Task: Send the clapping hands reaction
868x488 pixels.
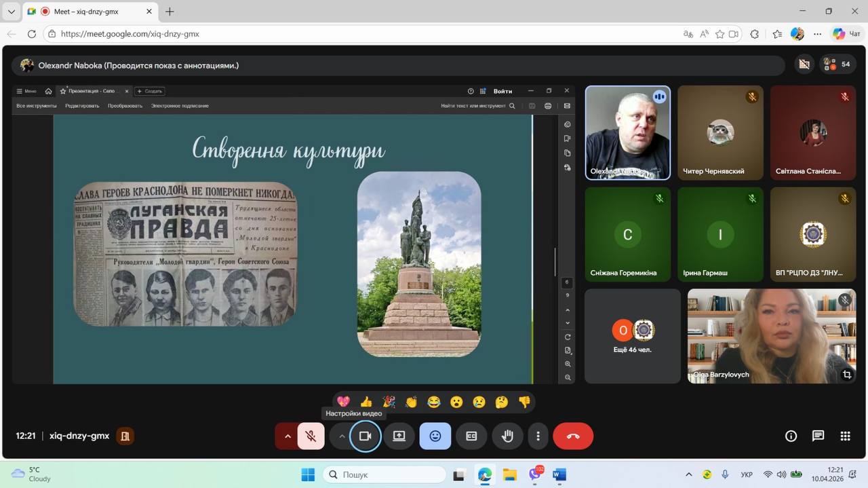Action: pos(411,402)
